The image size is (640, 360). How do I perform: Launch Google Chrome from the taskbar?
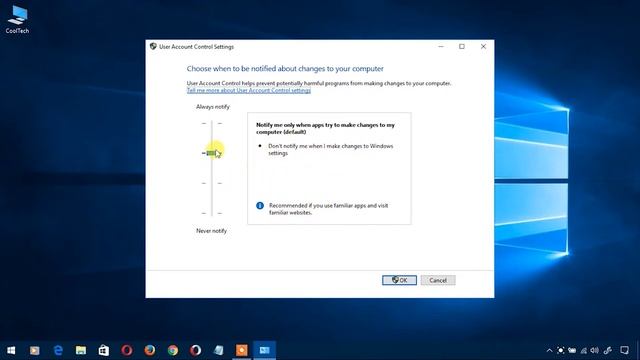[173, 350]
